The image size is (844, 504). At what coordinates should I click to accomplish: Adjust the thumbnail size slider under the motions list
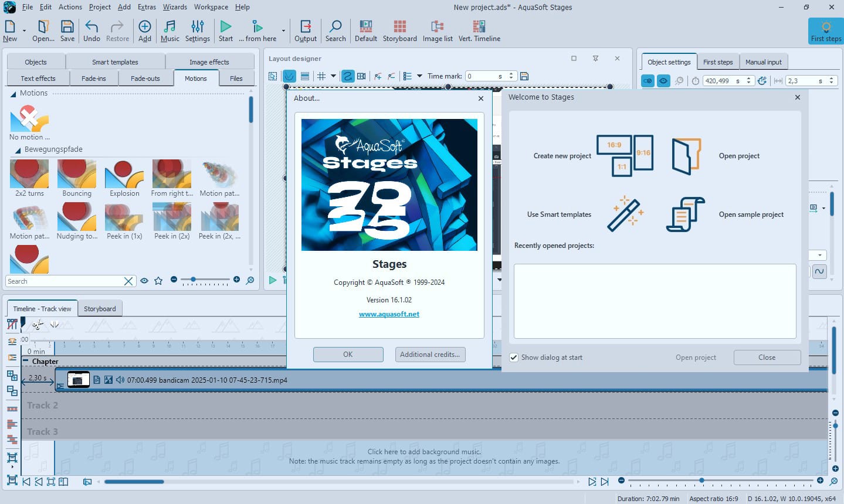click(x=194, y=280)
